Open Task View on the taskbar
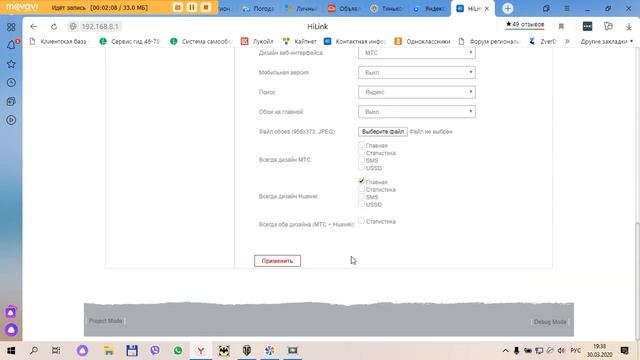 coord(56,351)
